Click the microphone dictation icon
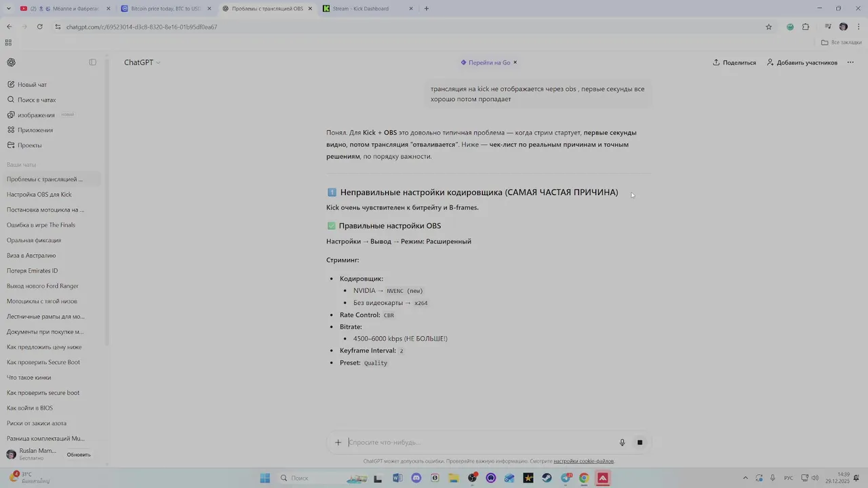 pyautogui.click(x=622, y=443)
